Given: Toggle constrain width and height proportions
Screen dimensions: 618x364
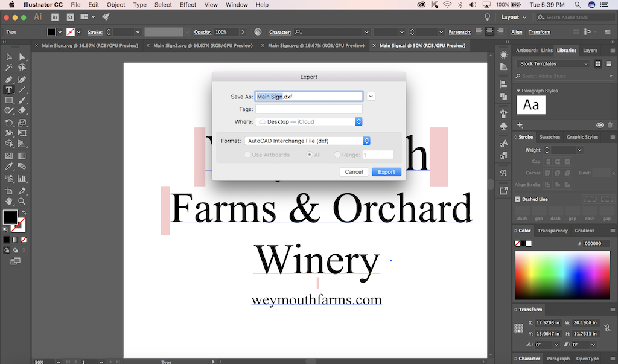Looking at the screenshot, I should 607,328.
